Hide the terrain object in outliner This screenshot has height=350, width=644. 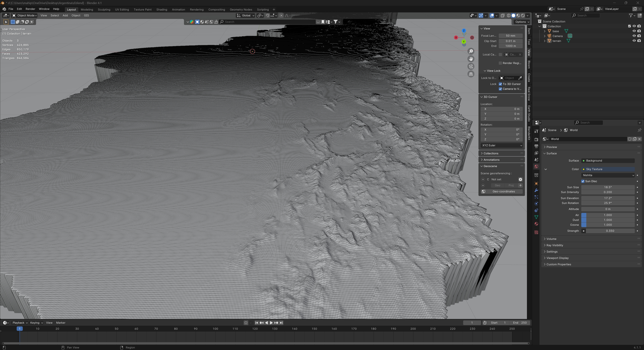tap(634, 41)
